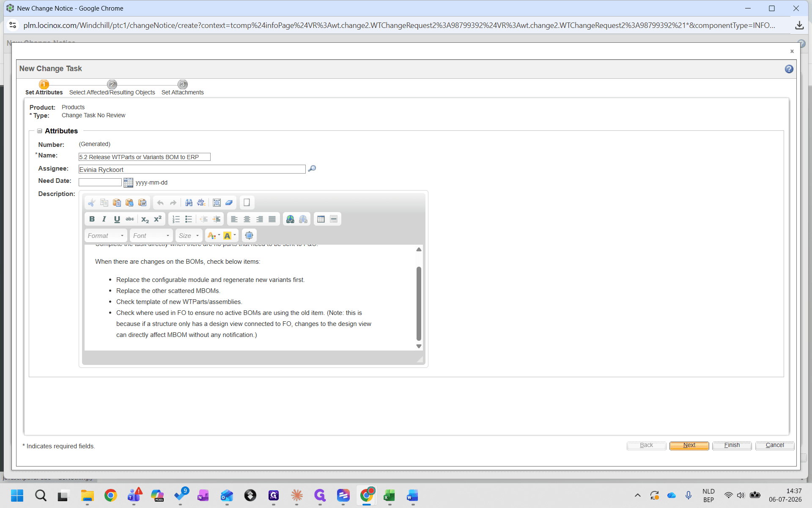Toggle italic formatting
Viewport: 812px width, 508px height.
(104, 219)
